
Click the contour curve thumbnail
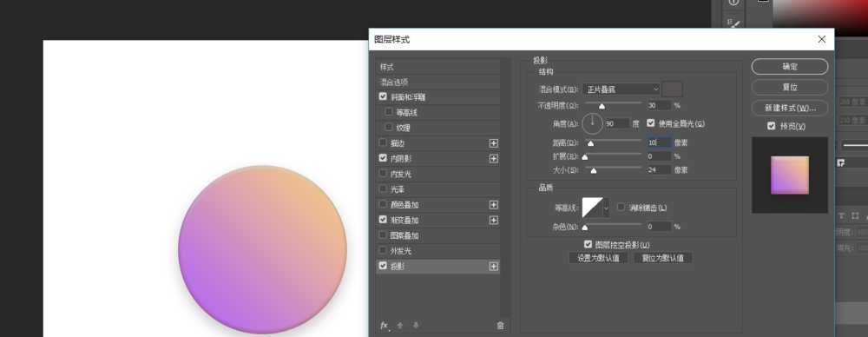tap(592, 208)
